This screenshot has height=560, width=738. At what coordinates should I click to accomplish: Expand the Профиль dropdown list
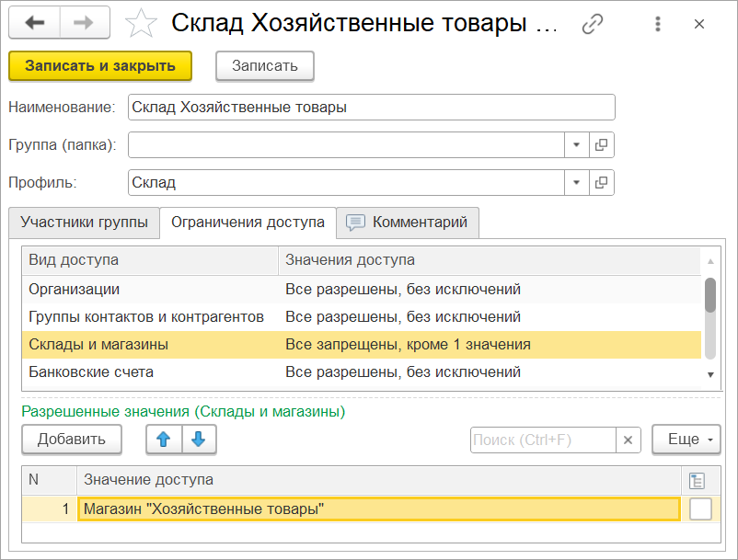[x=576, y=182]
